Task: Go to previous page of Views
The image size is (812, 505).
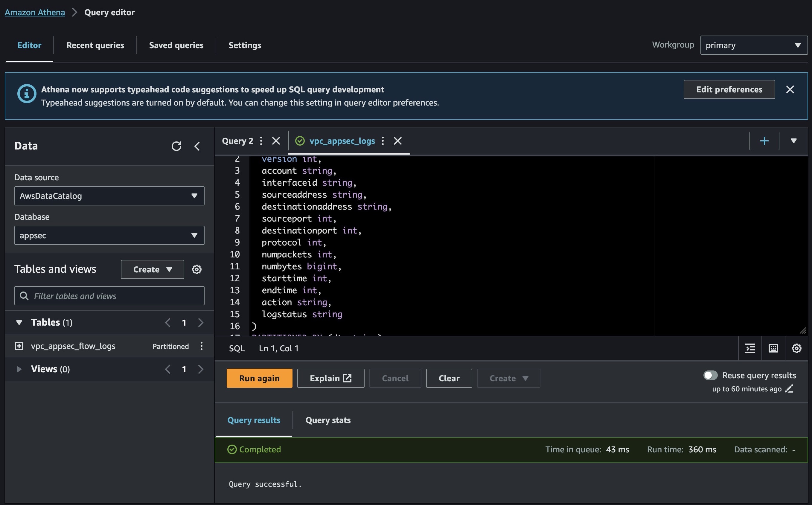Action: (x=168, y=369)
